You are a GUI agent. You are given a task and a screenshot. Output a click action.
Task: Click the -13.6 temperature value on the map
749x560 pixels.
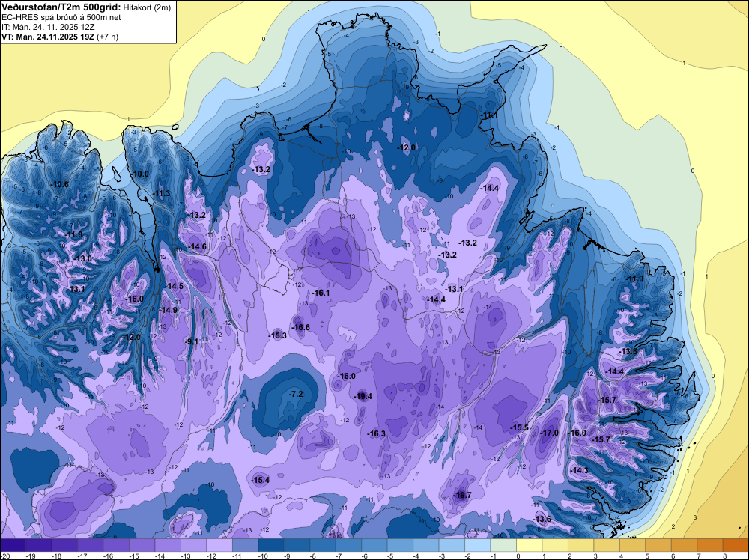(542, 519)
